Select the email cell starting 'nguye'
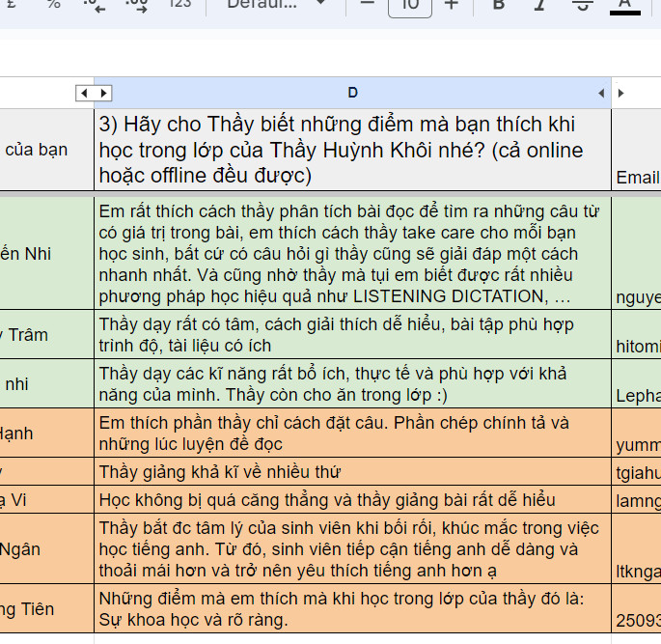661x644 pixels. (636, 254)
